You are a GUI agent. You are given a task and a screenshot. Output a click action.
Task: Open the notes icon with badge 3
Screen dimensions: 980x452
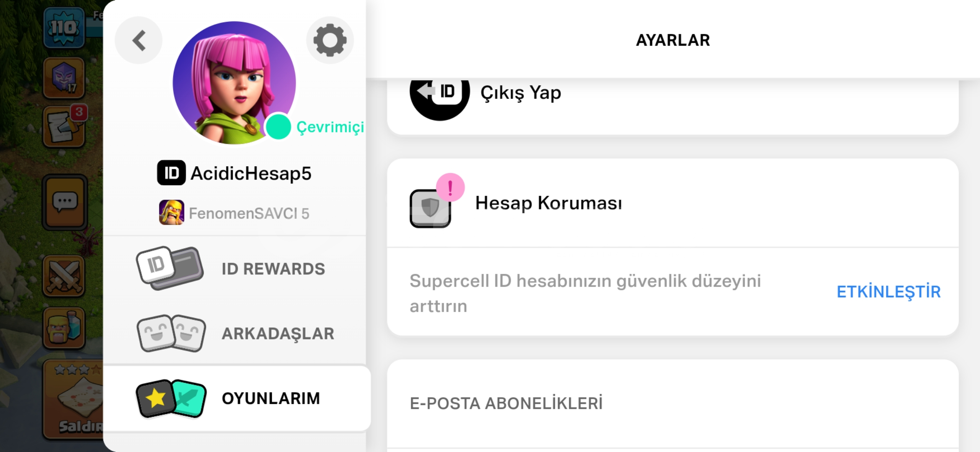pos(64,126)
